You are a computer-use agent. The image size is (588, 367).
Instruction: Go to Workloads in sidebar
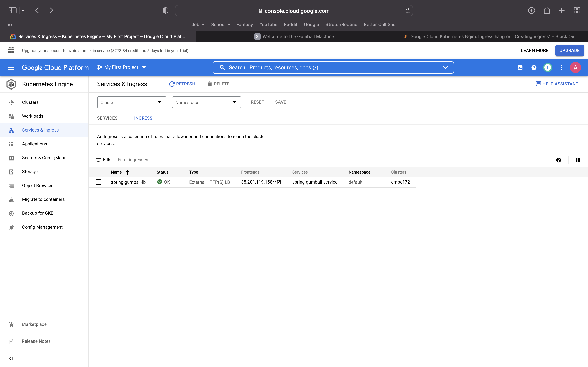[32, 116]
